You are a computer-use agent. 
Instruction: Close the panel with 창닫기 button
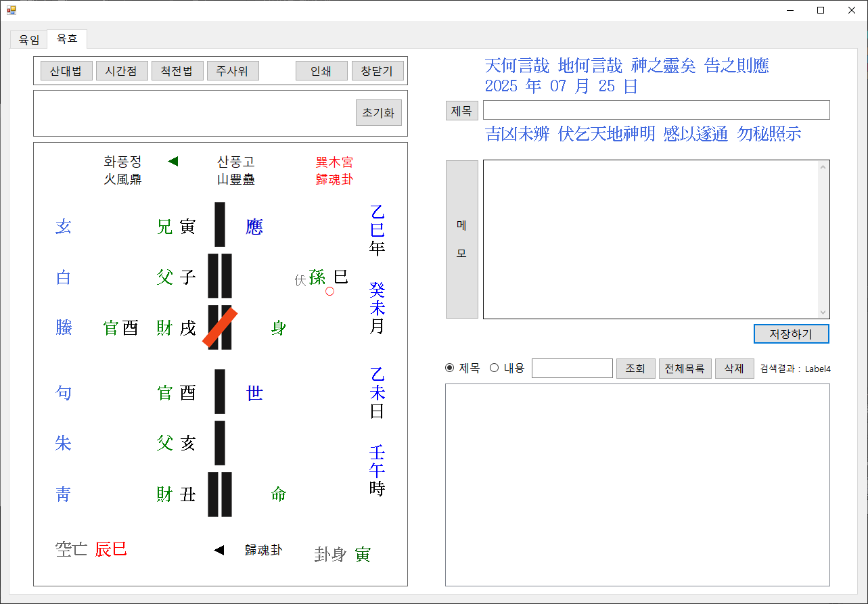click(x=378, y=71)
